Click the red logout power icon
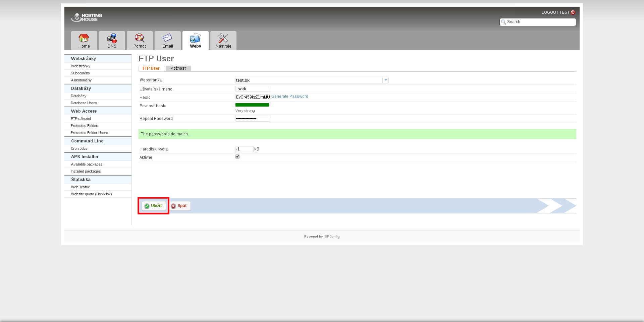The height and width of the screenshot is (322, 644). 573,12
